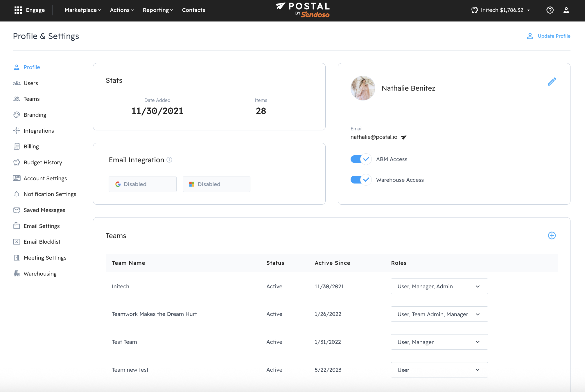Click Nathalie Benitez profile photo
The width and height of the screenshot is (585, 392).
pos(363,88)
